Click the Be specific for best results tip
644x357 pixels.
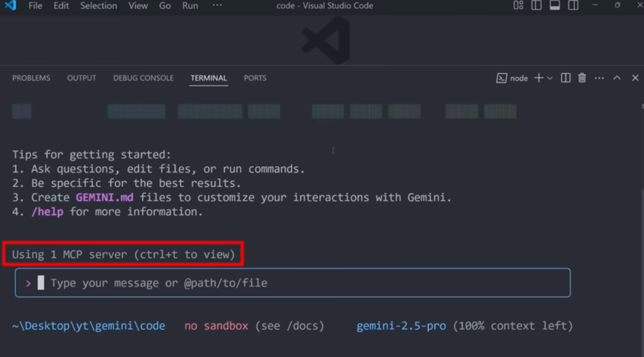127,183
